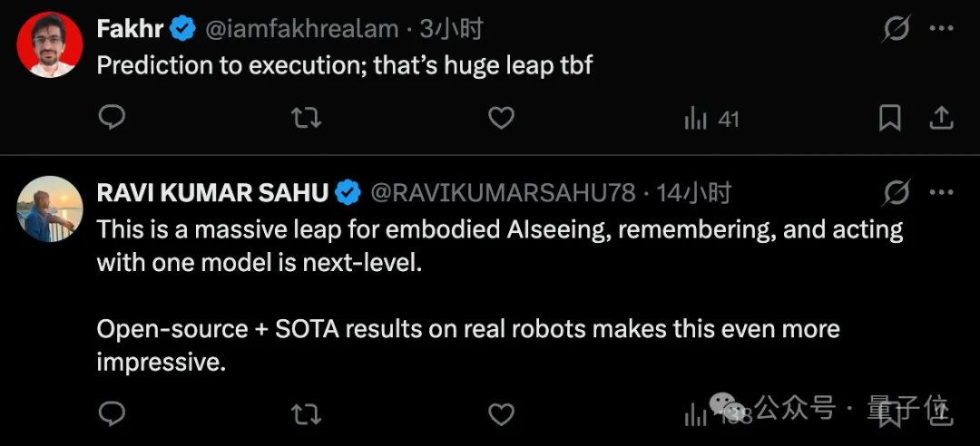The width and height of the screenshot is (980, 446).
Task: Open more options menu for Ravi's tweet
Action: click(x=942, y=192)
